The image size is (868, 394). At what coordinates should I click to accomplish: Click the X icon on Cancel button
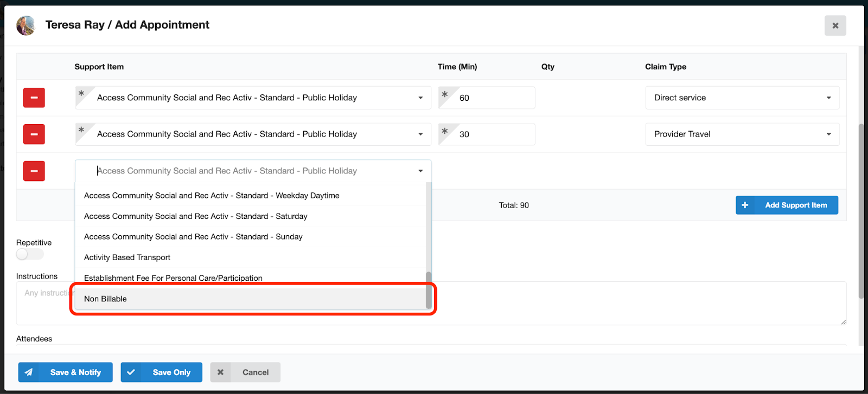pos(220,372)
